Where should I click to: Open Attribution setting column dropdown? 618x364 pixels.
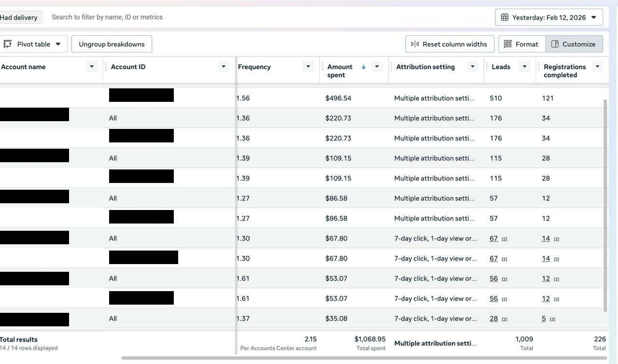(x=473, y=67)
